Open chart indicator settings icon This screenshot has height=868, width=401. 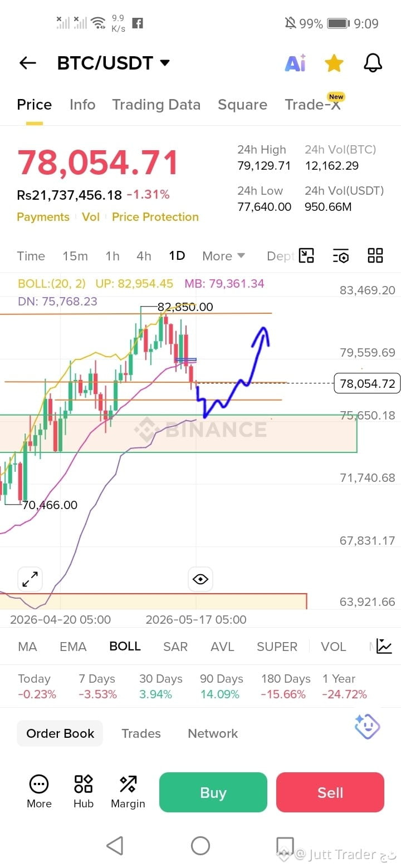(x=341, y=255)
